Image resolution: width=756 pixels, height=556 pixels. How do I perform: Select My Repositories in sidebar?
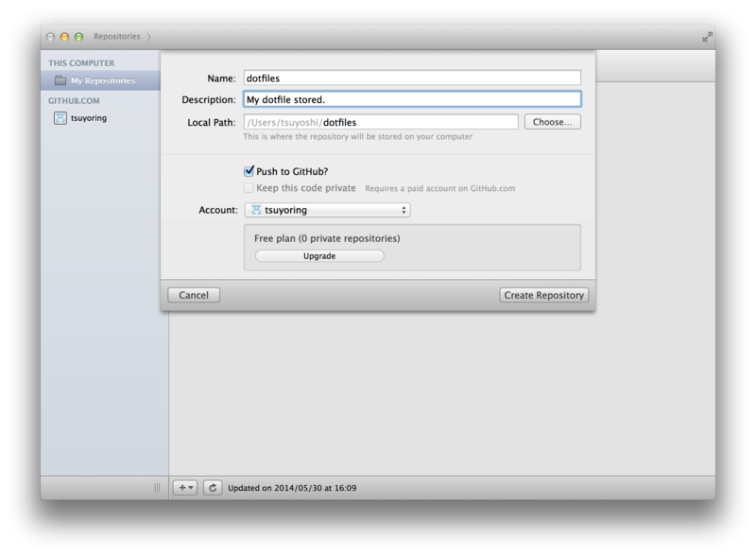pos(100,80)
